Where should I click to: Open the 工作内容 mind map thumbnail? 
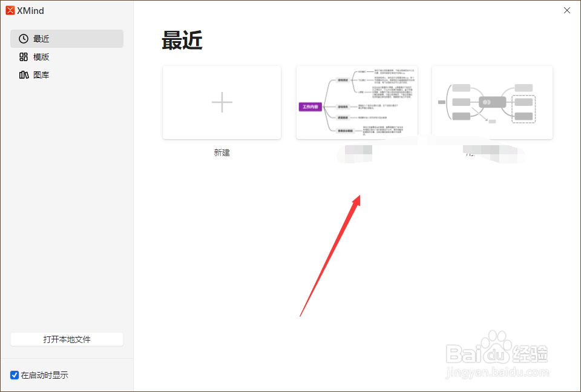356,102
